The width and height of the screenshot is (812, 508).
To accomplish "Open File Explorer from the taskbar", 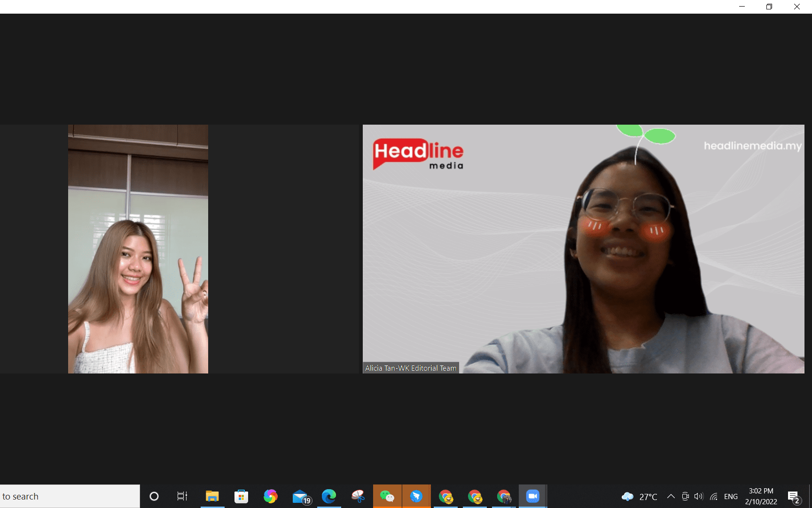I will coord(212,496).
